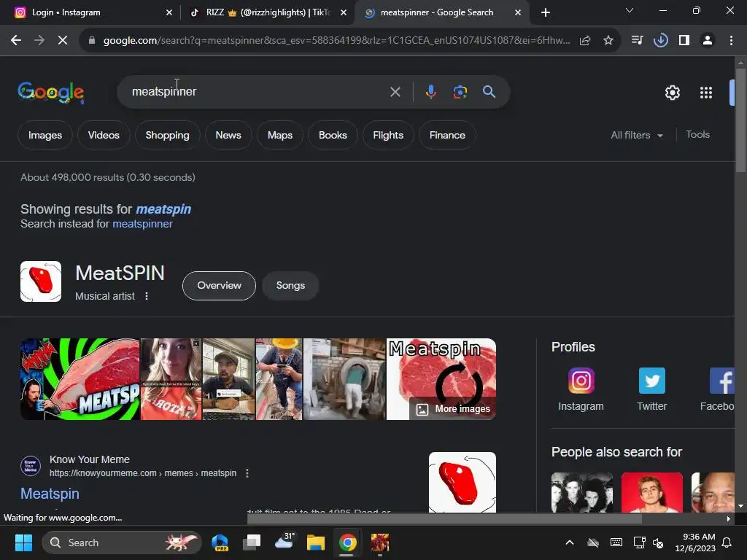Submit the search with the magnifier icon
The height and width of the screenshot is (560, 747).
click(x=489, y=92)
